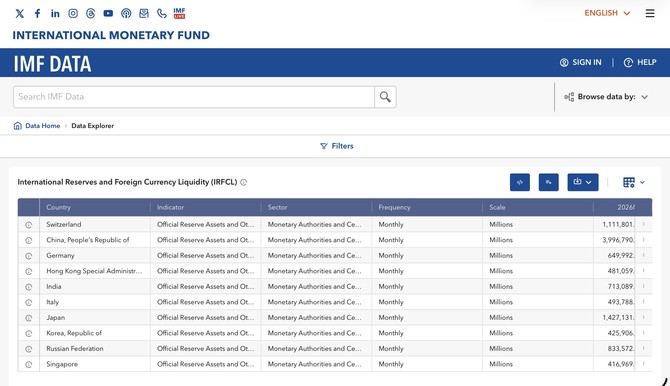This screenshot has width=670, height=386.
Task: Open the IMF X (Twitter) page
Action: (20, 14)
